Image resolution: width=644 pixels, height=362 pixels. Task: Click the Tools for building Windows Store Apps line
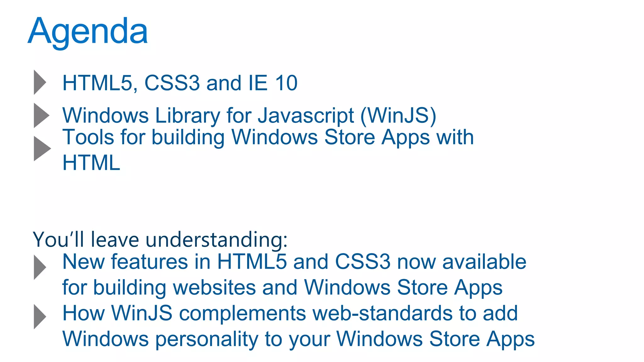pos(268,137)
